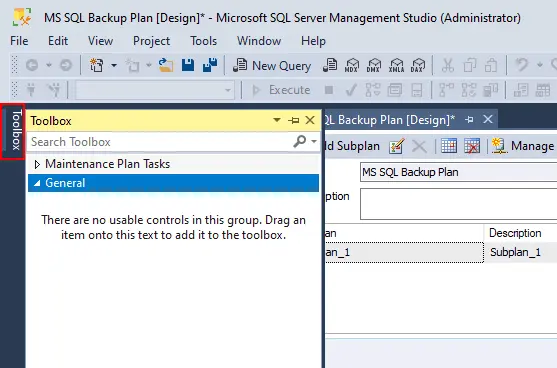
Task: Click the Save icon
Action: (188, 65)
